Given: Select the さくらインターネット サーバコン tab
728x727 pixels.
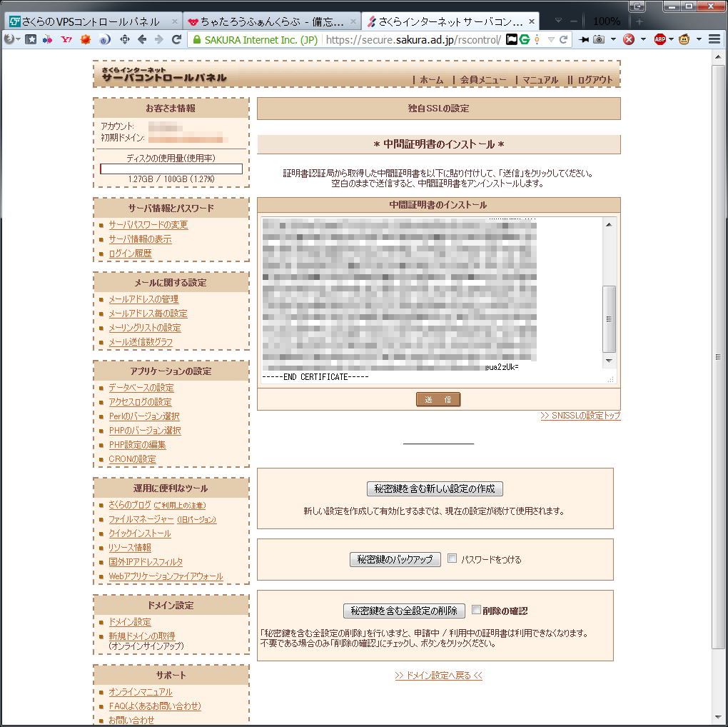Looking at the screenshot, I should tap(450, 21).
